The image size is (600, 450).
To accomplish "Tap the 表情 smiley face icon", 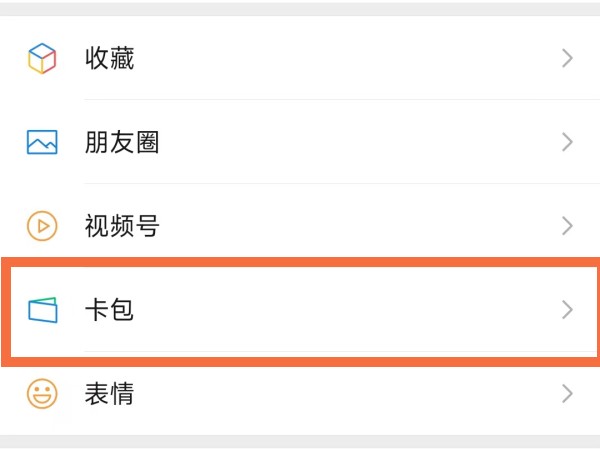I will tap(42, 393).
